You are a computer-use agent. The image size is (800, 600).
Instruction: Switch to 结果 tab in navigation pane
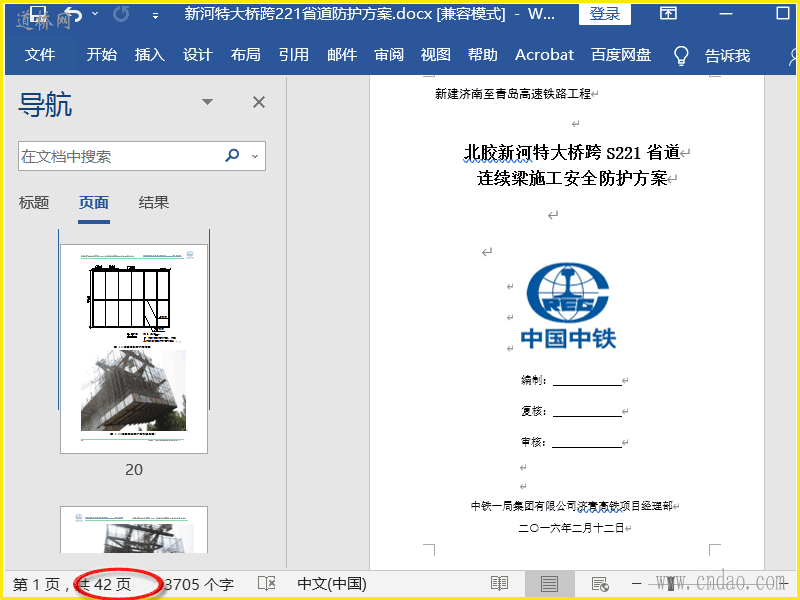tap(154, 203)
